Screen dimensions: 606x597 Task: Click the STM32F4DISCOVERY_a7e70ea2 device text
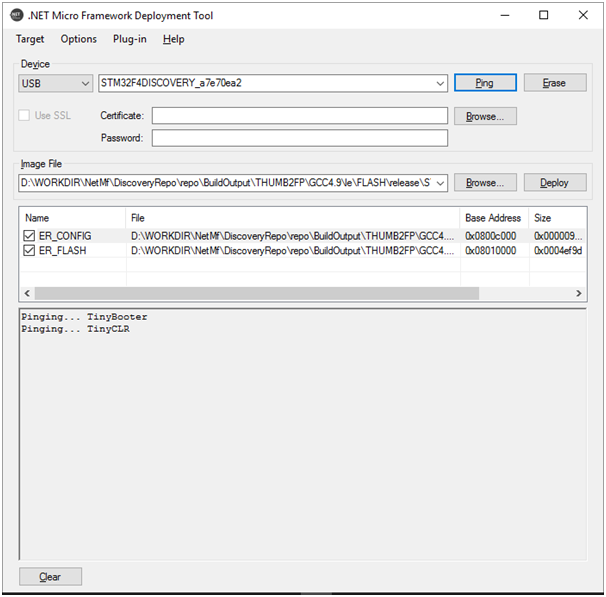171,83
